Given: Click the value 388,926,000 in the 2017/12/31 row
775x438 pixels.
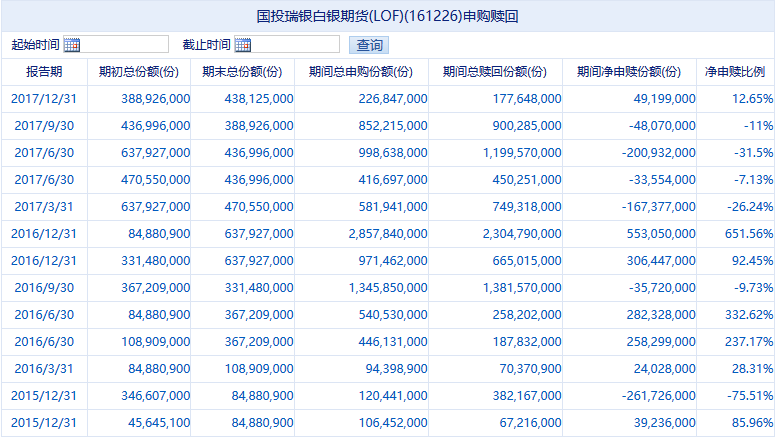Looking at the screenshot, I should tap(156, 99).
